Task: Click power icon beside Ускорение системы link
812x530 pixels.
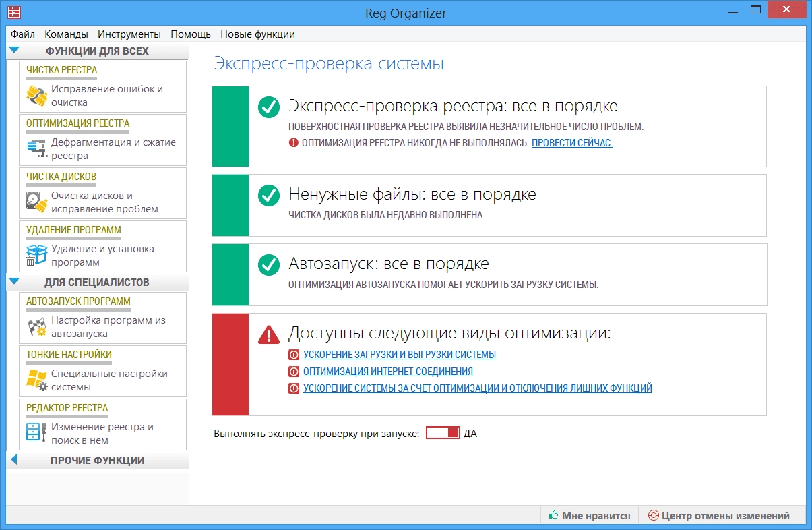Action: pyautogui.click(x=293, y=388)
